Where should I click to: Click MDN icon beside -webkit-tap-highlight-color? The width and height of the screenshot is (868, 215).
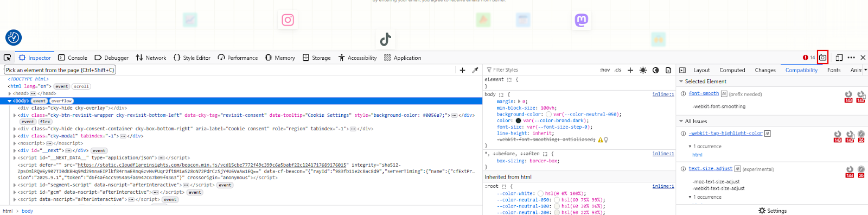(x=768, y=133)
